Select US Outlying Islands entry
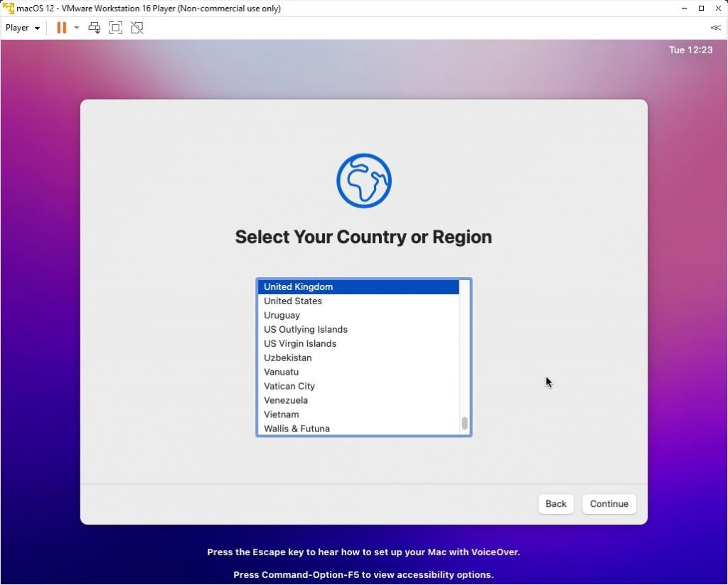The image size is (728, 585). 306,329
